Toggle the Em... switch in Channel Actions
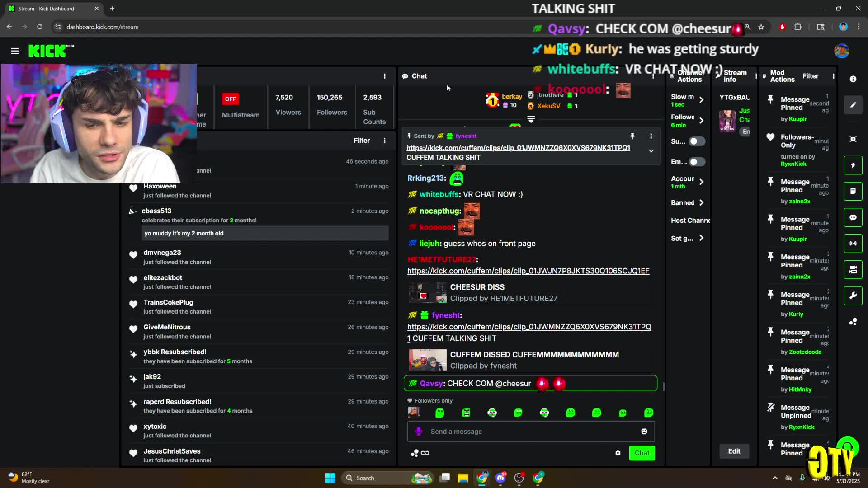 point(697,162)
